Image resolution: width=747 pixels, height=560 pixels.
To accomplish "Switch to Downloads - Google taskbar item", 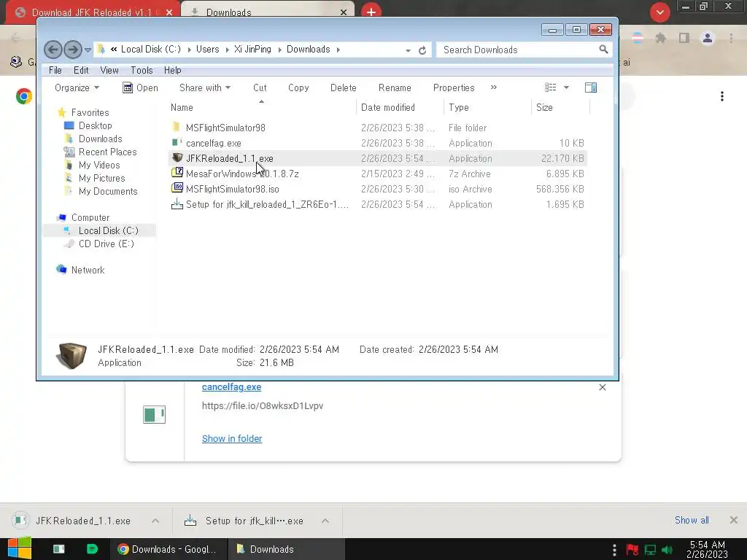I will tap(168, 549).
